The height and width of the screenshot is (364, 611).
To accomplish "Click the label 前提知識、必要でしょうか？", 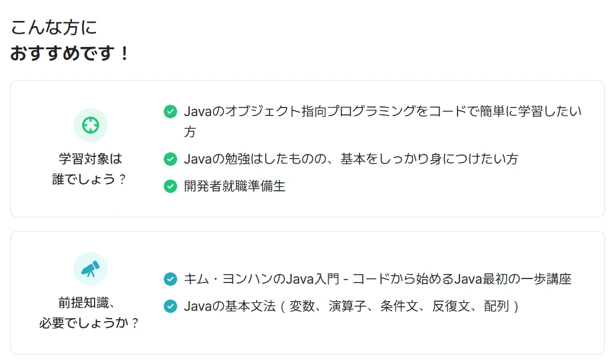I will 91,312.
